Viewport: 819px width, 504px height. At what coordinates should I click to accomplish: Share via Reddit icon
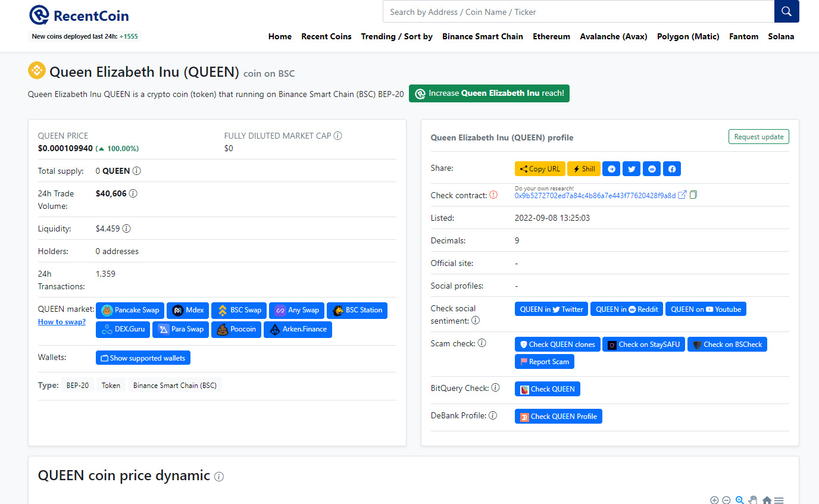pos(652,169)
